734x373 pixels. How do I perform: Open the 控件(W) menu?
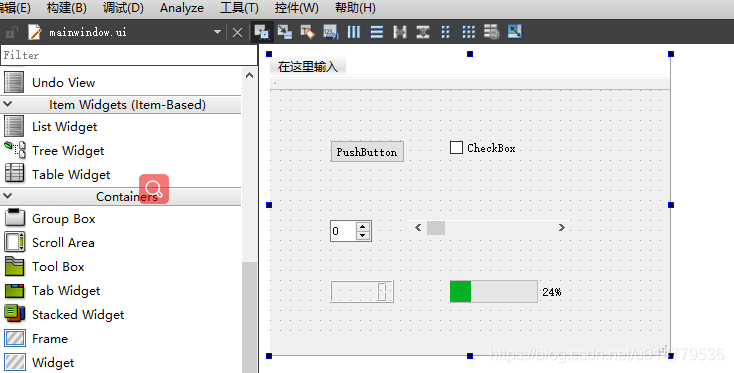(x=296, y=8)
